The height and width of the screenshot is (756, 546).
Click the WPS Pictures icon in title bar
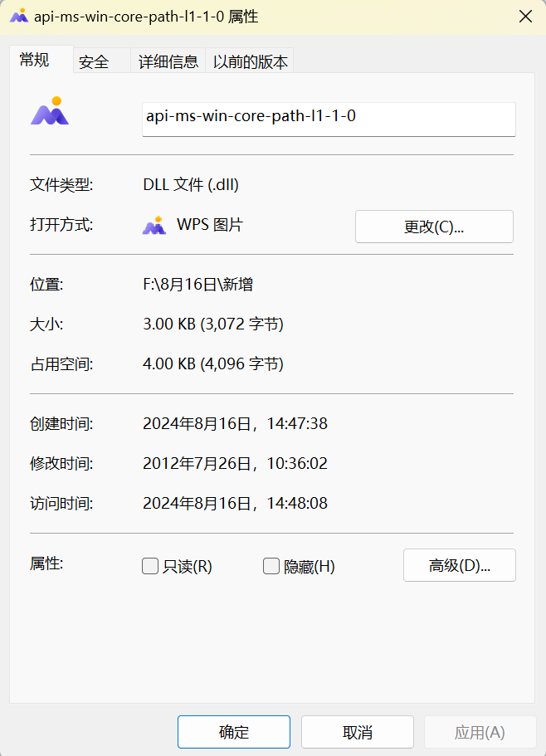click(x=19, y=16)
